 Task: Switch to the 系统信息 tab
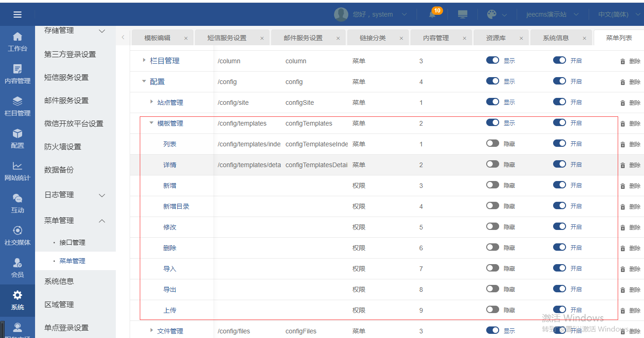(x=556, y=38)
